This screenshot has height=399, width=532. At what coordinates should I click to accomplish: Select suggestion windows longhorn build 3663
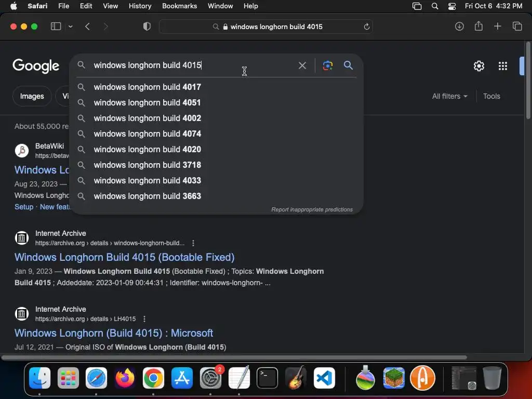217,196
